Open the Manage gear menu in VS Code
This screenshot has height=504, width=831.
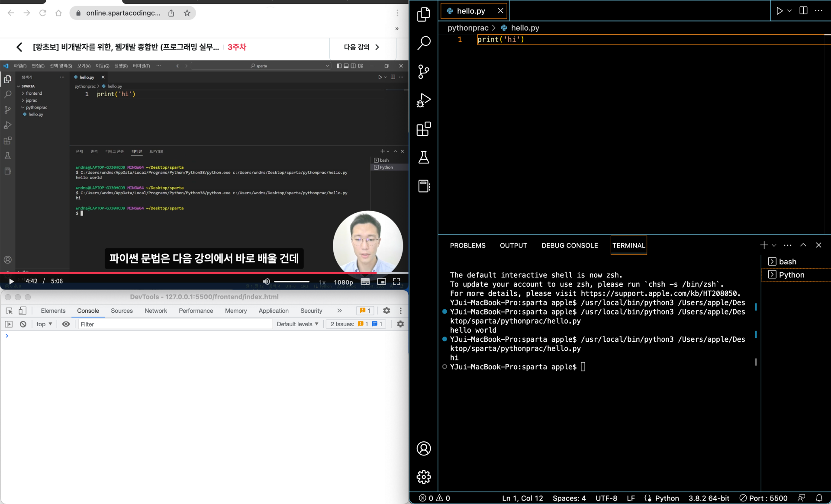tap(424, 477)
